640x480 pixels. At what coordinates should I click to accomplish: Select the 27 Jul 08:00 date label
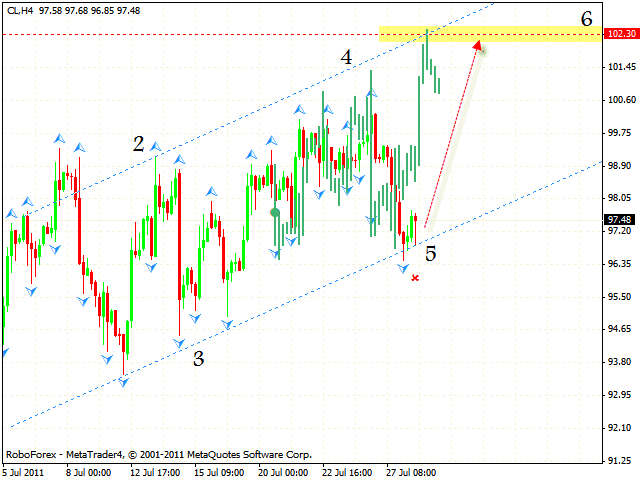click(x=410, y=470)
